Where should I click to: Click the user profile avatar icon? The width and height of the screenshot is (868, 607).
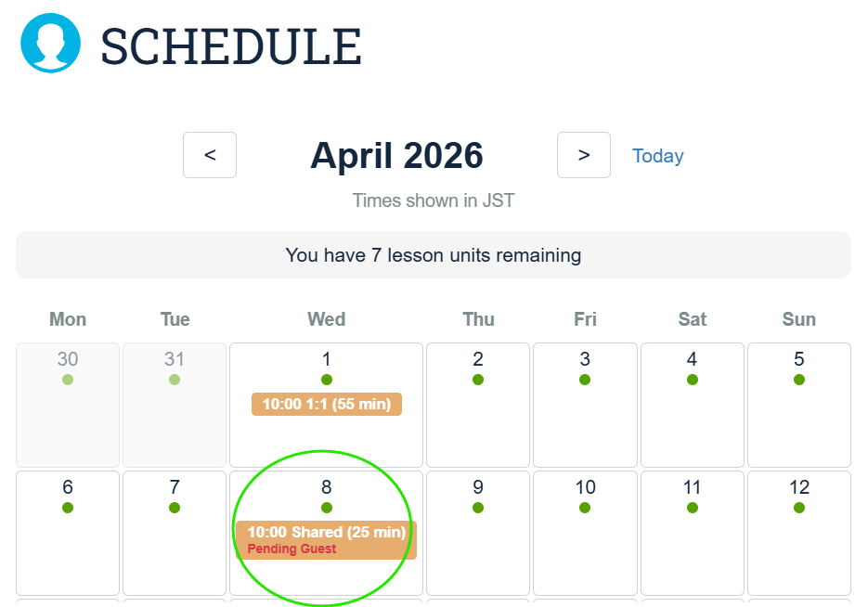coord(50,43)
